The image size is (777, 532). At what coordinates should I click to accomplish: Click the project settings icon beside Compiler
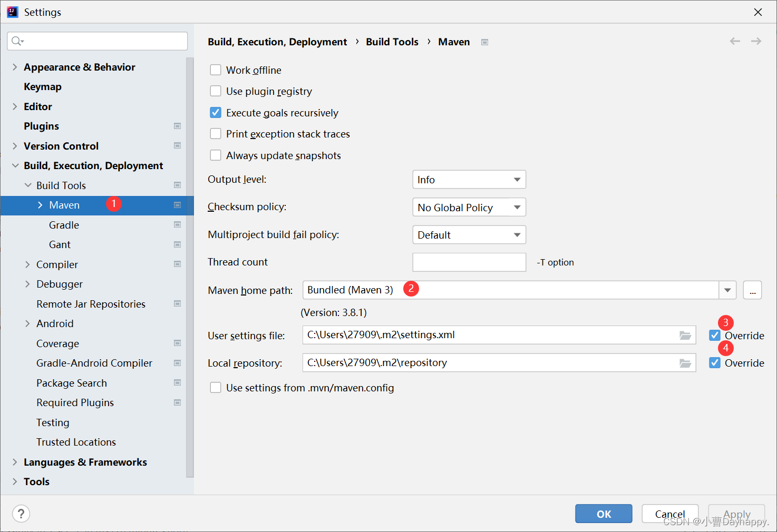coord(178,264)
